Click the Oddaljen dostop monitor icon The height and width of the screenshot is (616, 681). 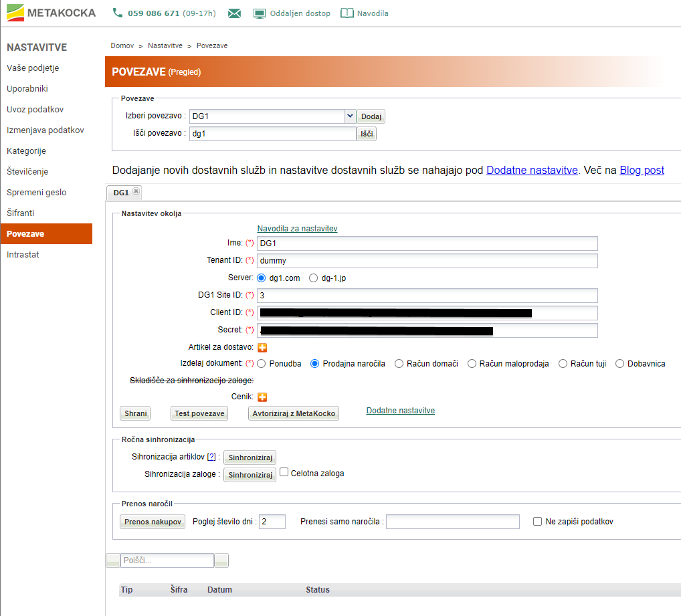click(260, 13)
